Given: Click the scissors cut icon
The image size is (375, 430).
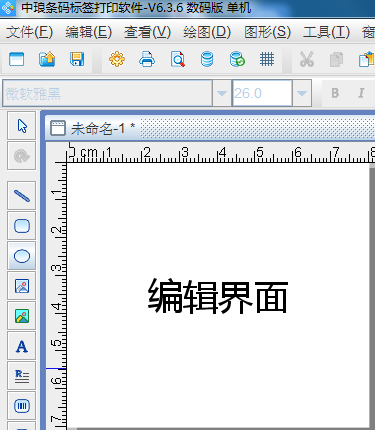Looking at the screenshot, I should pos(307,60).
